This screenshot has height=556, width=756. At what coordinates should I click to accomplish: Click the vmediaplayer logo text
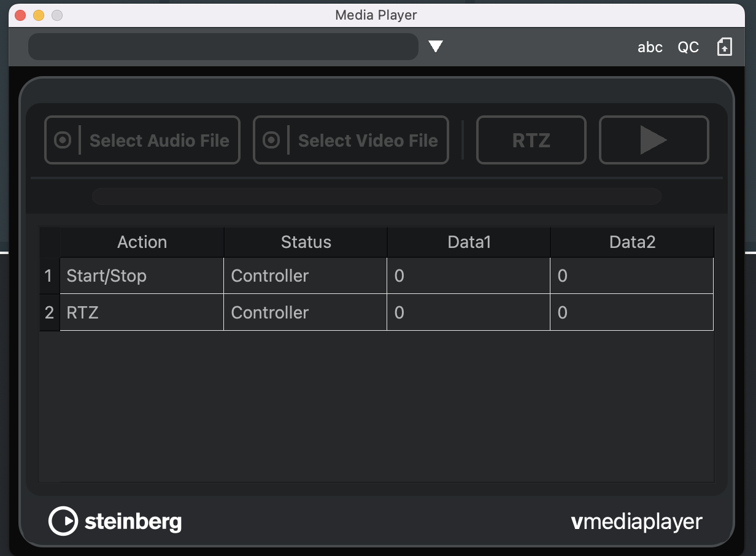coord(636,522)
